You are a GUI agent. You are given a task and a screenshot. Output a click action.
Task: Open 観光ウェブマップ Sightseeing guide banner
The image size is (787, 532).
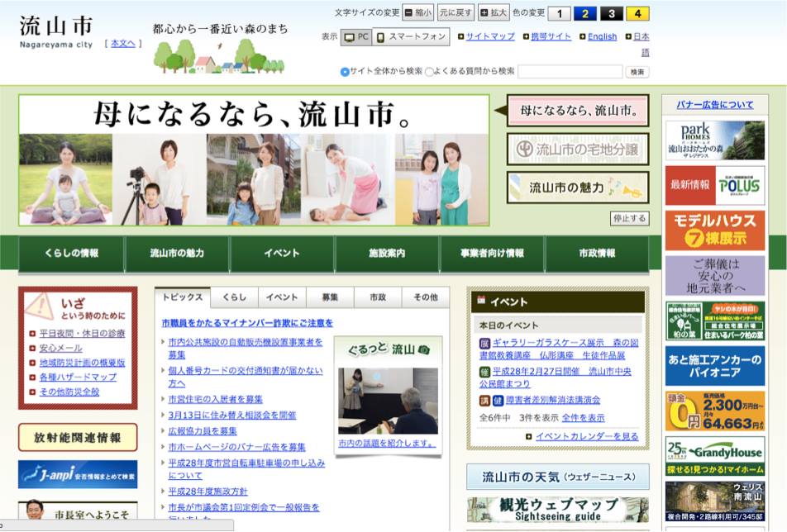pyautogui.click(x=558, y=510)
